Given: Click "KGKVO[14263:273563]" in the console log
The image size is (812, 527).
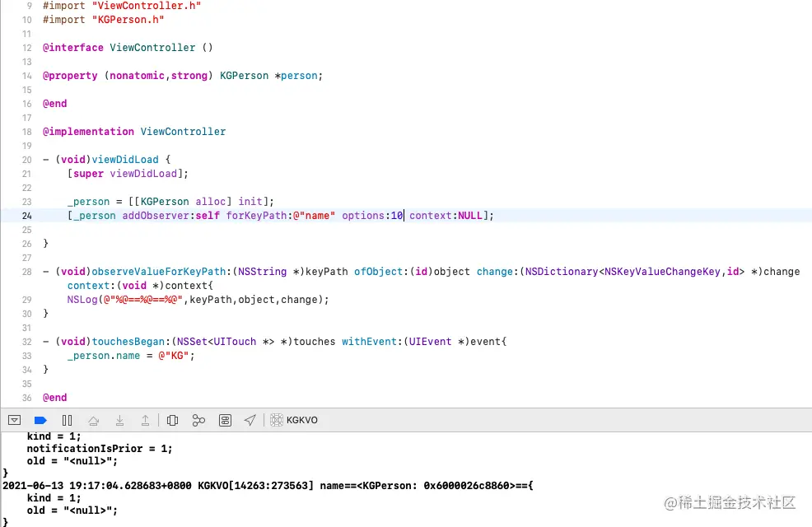Looking at the screenshot, I should point(256,486).
